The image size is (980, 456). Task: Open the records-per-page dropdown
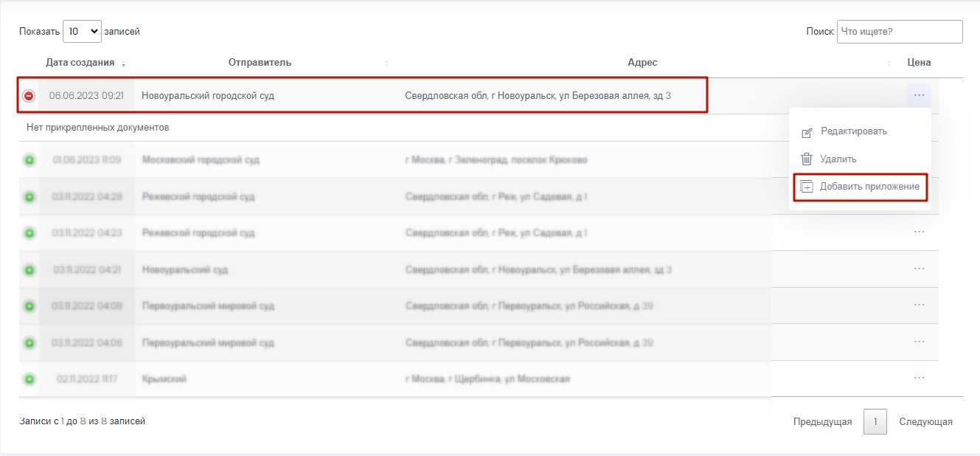(x=82, y=32)
